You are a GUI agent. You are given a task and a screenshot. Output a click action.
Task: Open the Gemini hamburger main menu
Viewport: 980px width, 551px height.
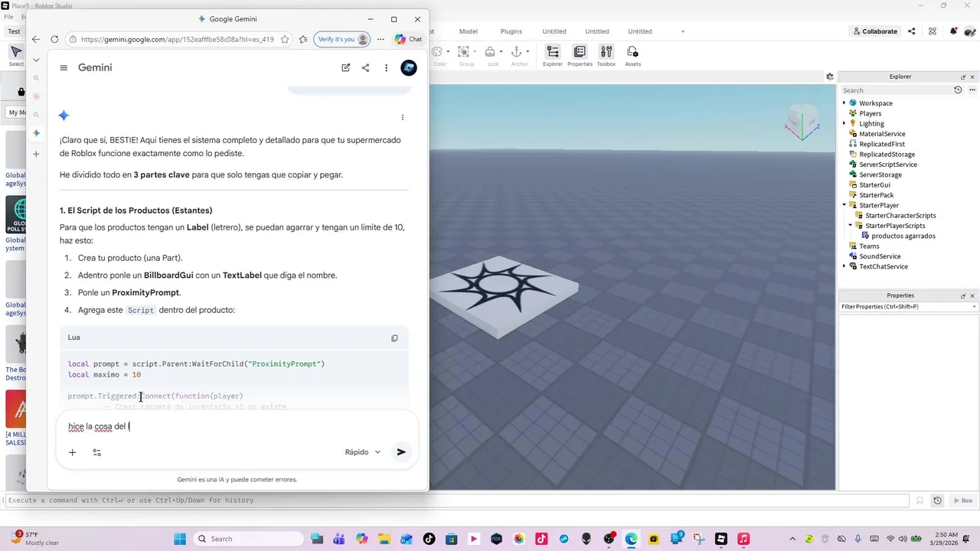(x=64, y=67)
